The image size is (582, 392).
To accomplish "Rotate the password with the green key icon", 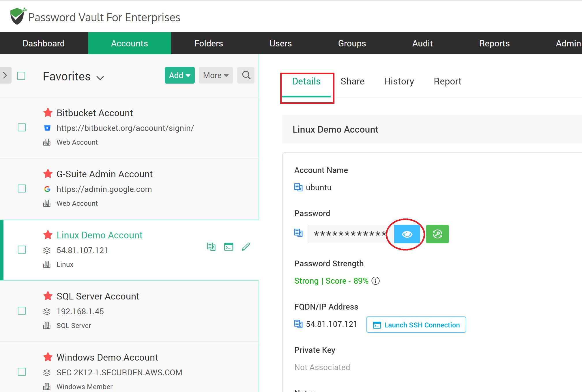I will [437, 234].
